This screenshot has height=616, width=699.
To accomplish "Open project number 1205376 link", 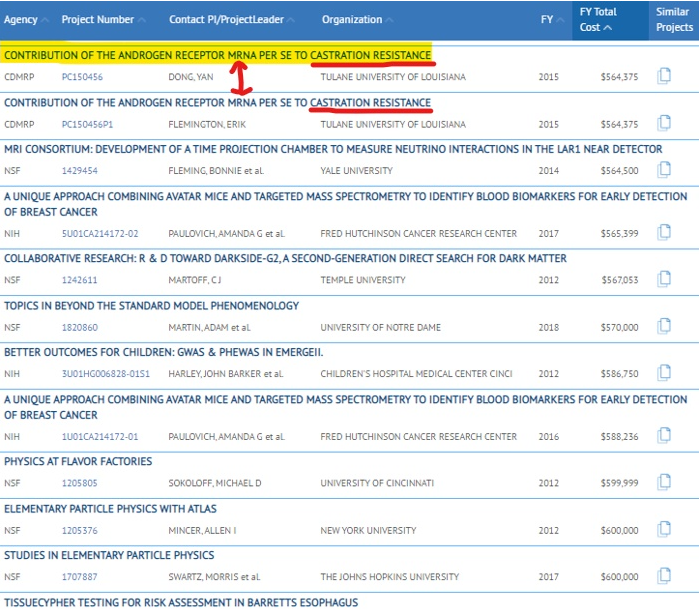I will coord(79,531).
